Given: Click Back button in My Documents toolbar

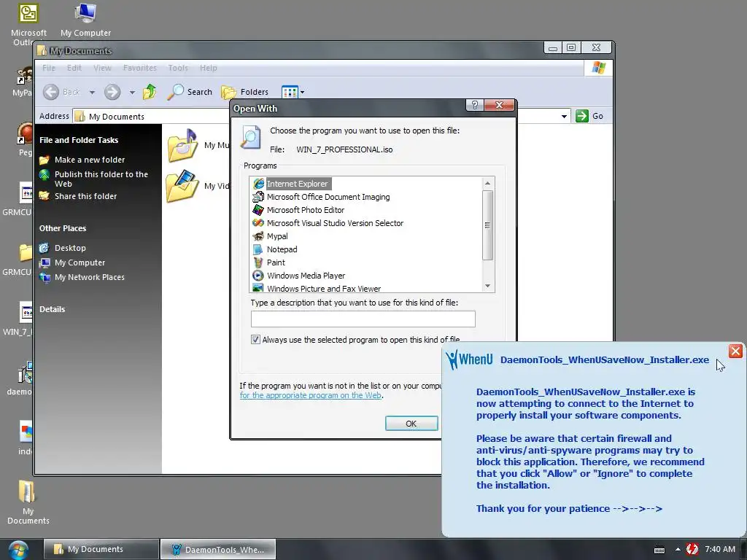Looking at the screenshot, I should pos(62,92).
